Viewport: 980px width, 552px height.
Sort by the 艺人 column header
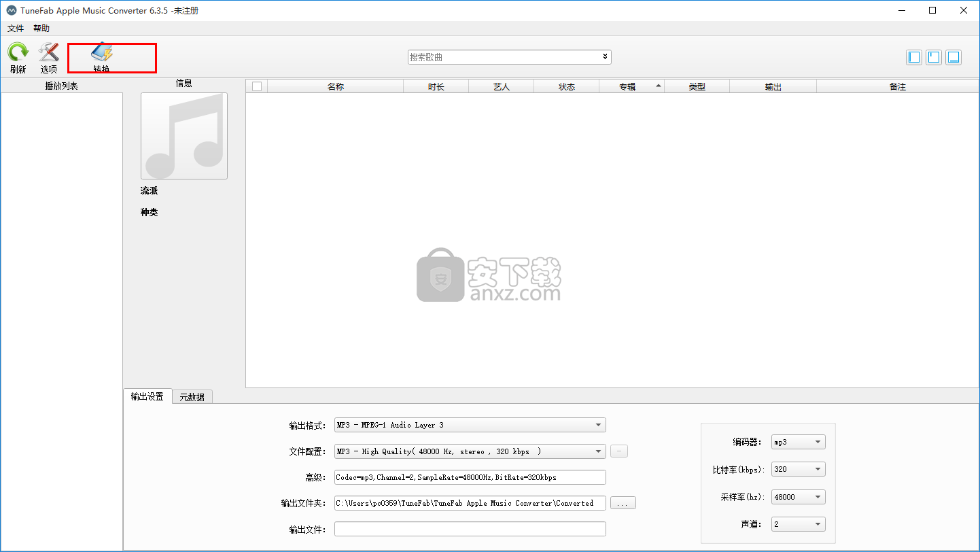[x=502, y=86]
